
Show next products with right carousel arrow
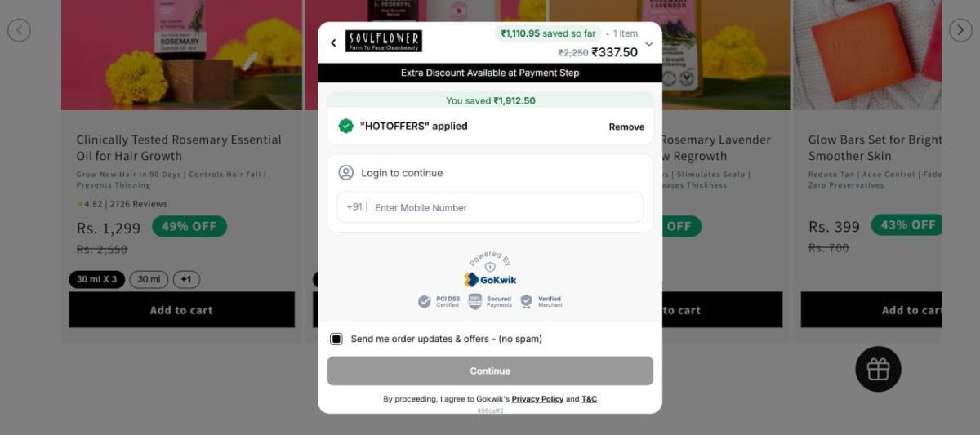(960, 30)
